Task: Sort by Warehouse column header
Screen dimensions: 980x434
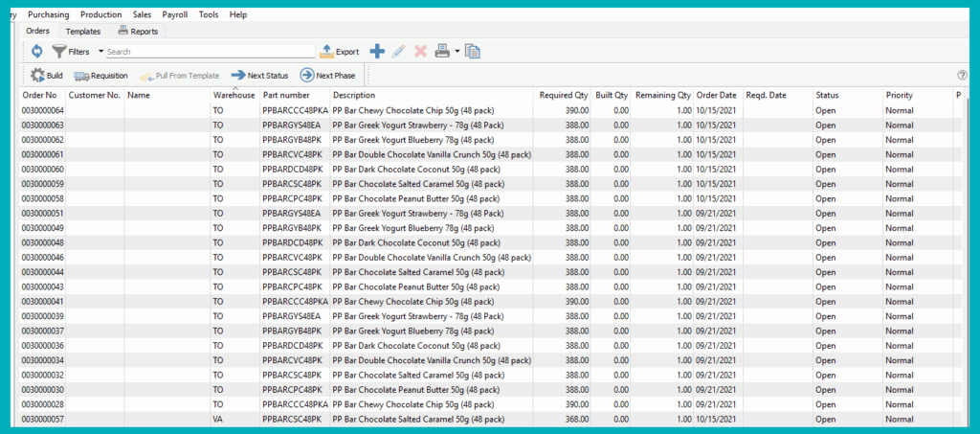Action: pos(235,96)
